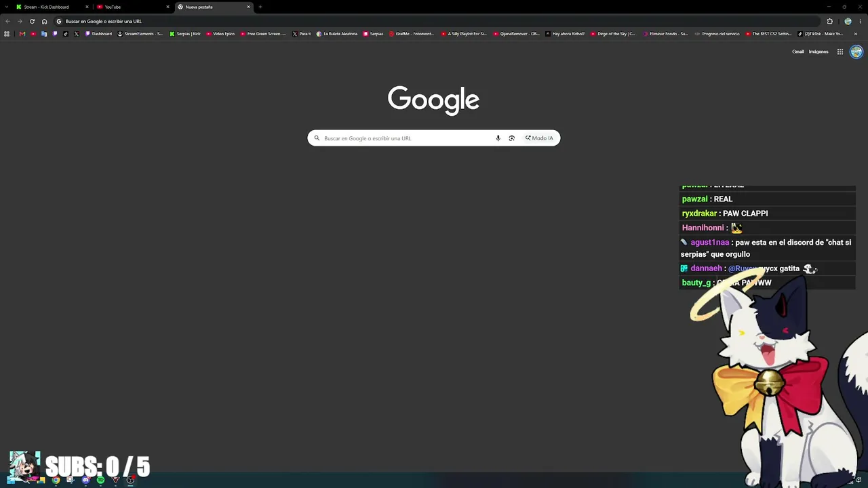Image resolution: width=868 pixels, height=488 pixels.
Task: Close the YouTube tab
Action: click(x=167, y=7)
